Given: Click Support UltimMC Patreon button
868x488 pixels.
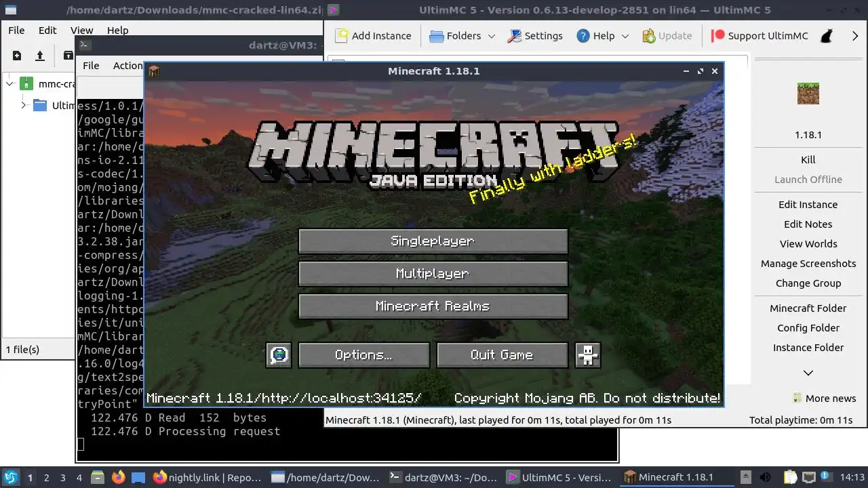Looking at the screenshot, I should point(759,36).
